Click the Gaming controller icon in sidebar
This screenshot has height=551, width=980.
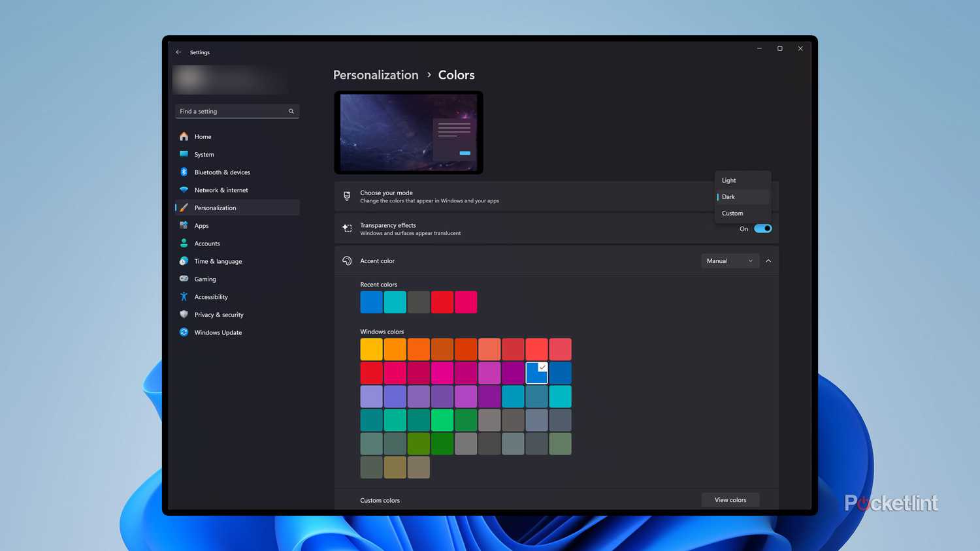point(184,279)
